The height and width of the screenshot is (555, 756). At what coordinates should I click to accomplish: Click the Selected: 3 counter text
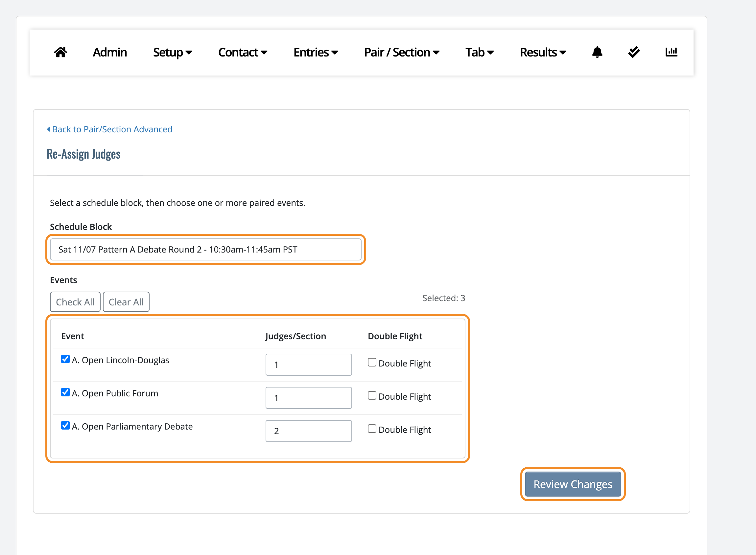tap(444, 298)
